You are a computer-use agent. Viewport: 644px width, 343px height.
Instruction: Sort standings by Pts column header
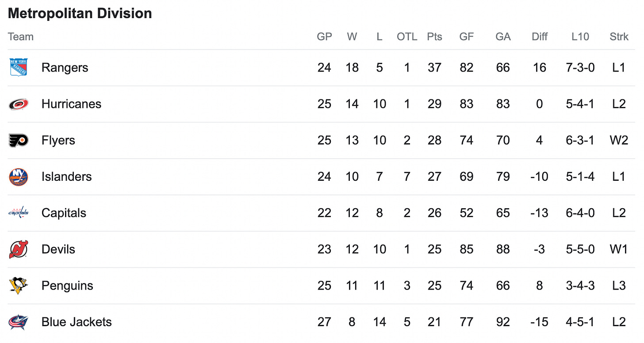[434, 37]
